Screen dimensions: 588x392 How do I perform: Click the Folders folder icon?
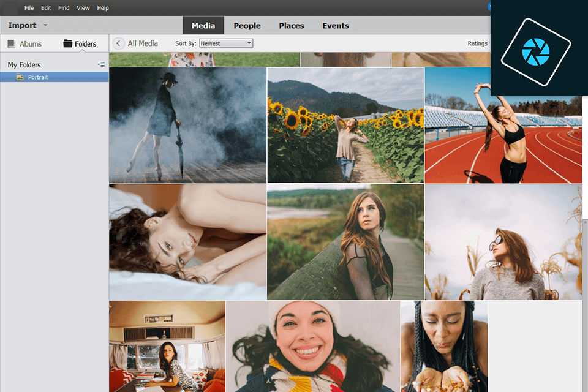click(x=67, y=43)
